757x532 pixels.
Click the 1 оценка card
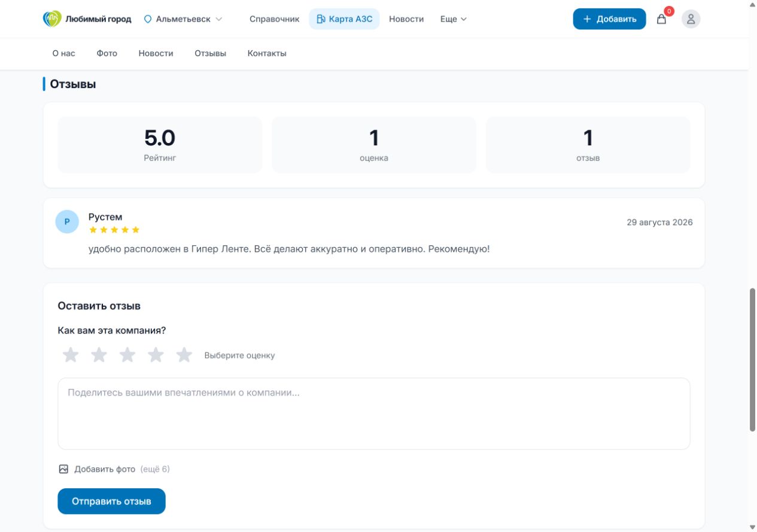(374, 145)
